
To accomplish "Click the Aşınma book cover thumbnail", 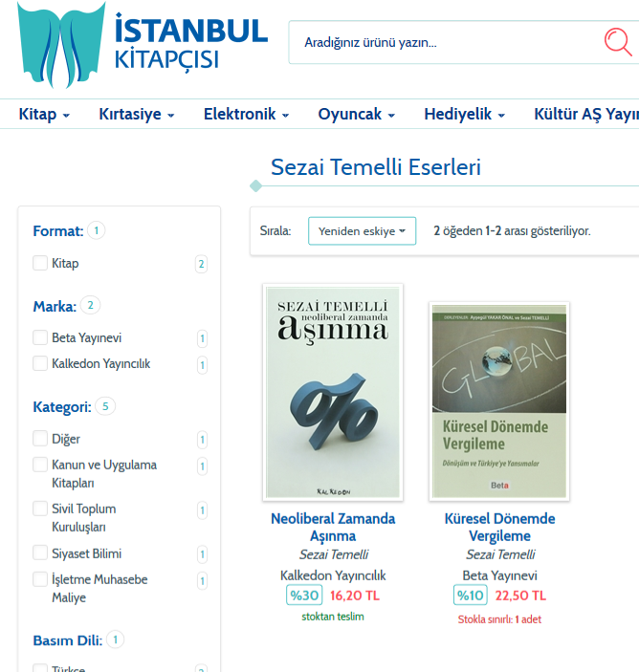I will pos(333,392).
